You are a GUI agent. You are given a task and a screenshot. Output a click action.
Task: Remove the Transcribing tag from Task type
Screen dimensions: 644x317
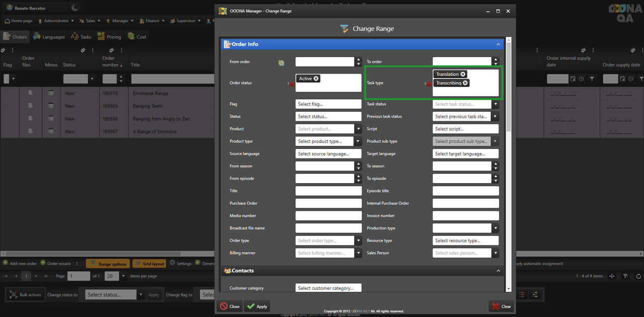point(465,83)
